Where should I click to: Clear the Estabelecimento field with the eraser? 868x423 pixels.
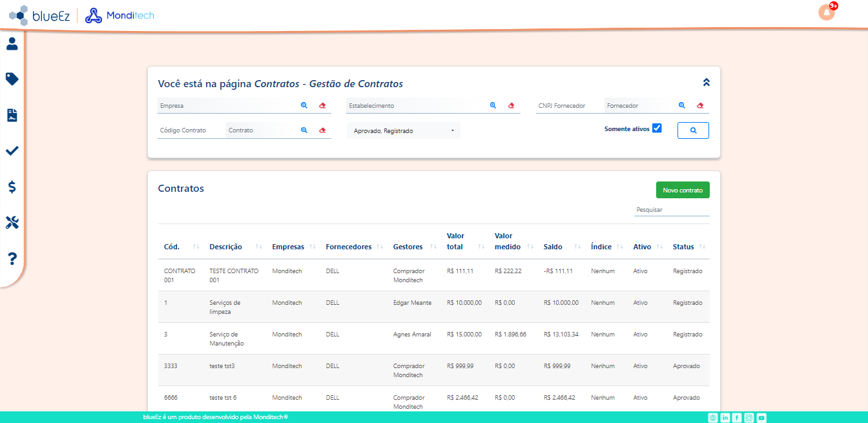tap(511, 105)
